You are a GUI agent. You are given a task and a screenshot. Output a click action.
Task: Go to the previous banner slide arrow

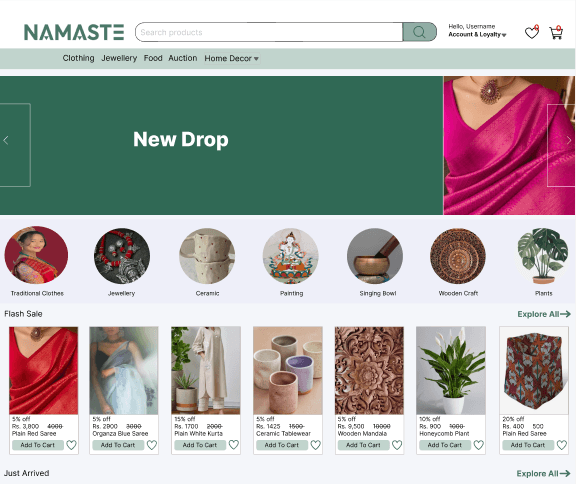(6, 140)
